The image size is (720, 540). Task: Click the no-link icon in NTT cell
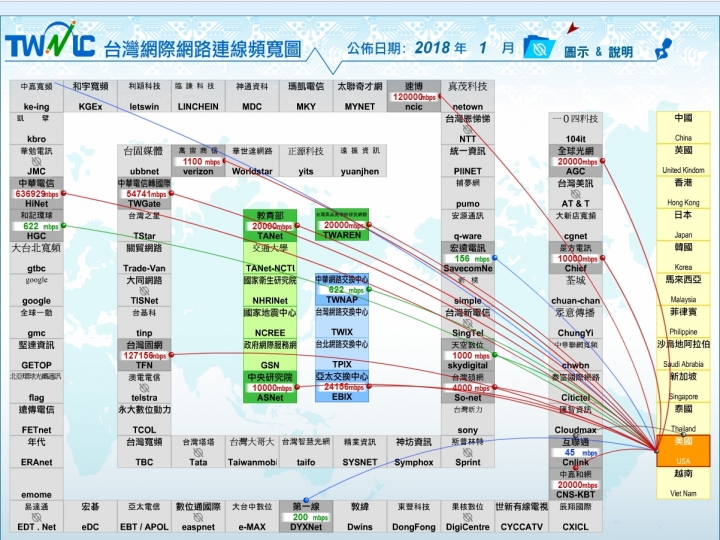click(x=467, y=129)
